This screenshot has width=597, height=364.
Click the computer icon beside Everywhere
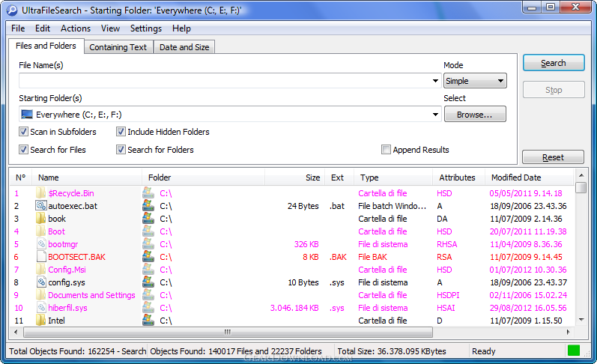27,115
